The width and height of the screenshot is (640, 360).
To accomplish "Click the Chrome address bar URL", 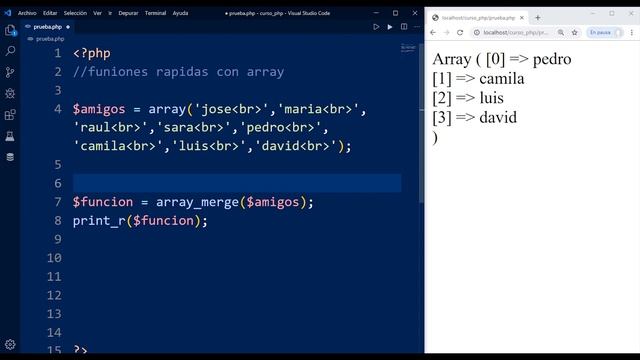I will tap(516, 32).
